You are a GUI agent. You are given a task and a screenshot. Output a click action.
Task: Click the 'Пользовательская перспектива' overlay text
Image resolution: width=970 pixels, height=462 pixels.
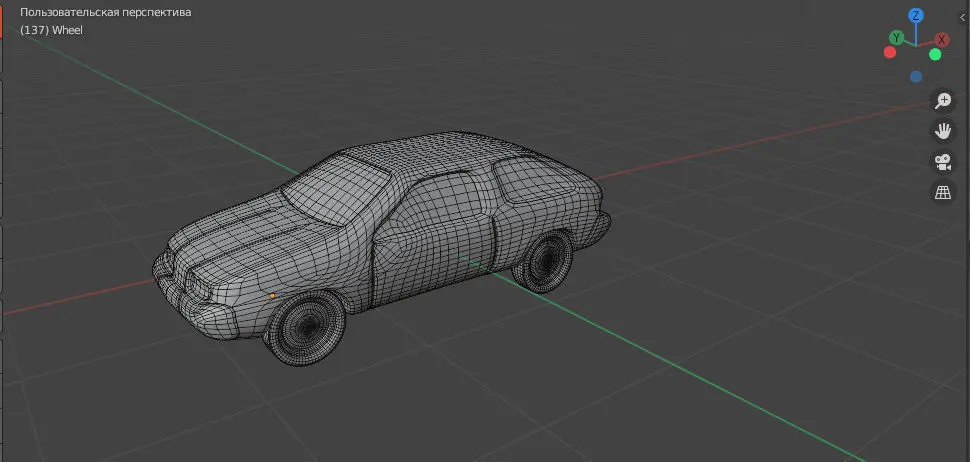(106, 12)
